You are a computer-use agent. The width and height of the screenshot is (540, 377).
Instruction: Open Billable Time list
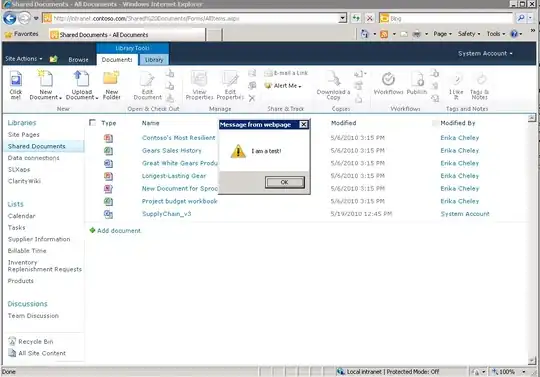pos(27,251)
